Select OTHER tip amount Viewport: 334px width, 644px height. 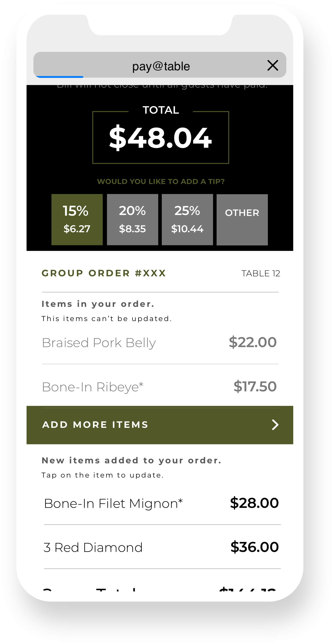click(242, 219)
